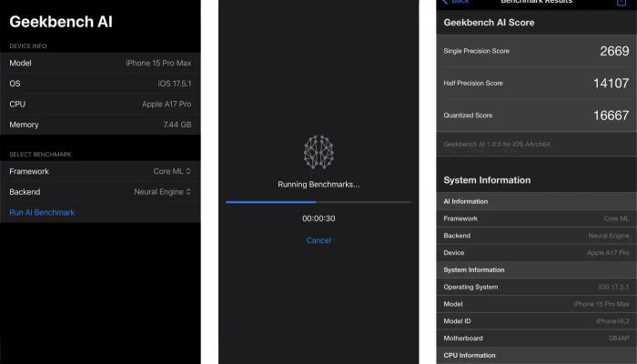Screen dimensions: 637x364
Task: Select the Single Precision Score row
Action: pyautogui.click(x=536, y=51)
